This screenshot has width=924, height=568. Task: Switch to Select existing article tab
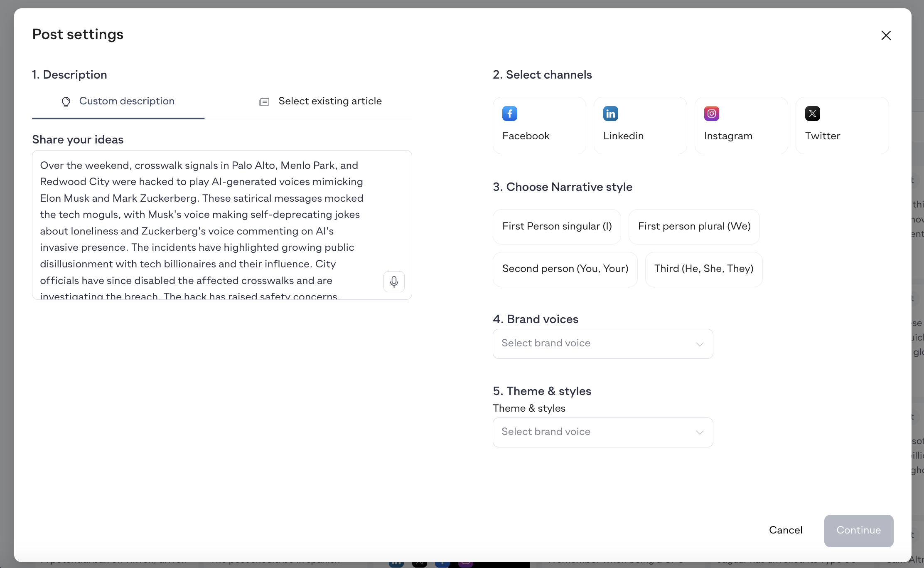tap(320, 102)
